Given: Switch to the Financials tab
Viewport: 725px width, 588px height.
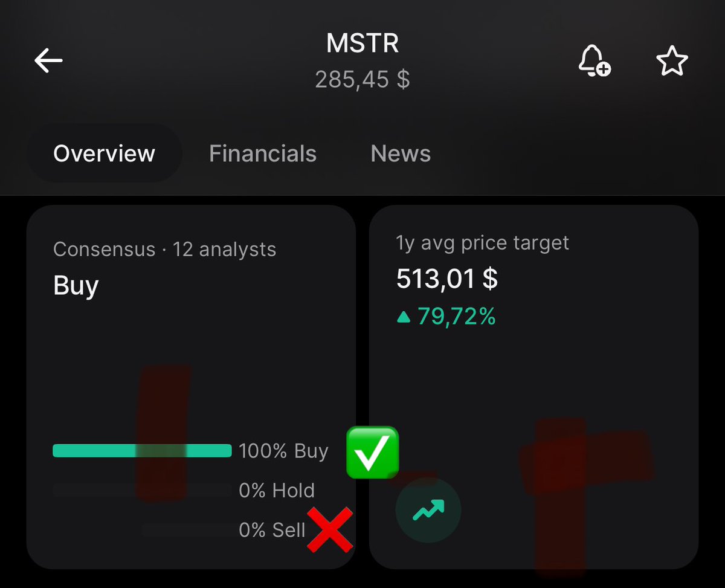Looking at the screenshot, I should [x=262, y=153].
